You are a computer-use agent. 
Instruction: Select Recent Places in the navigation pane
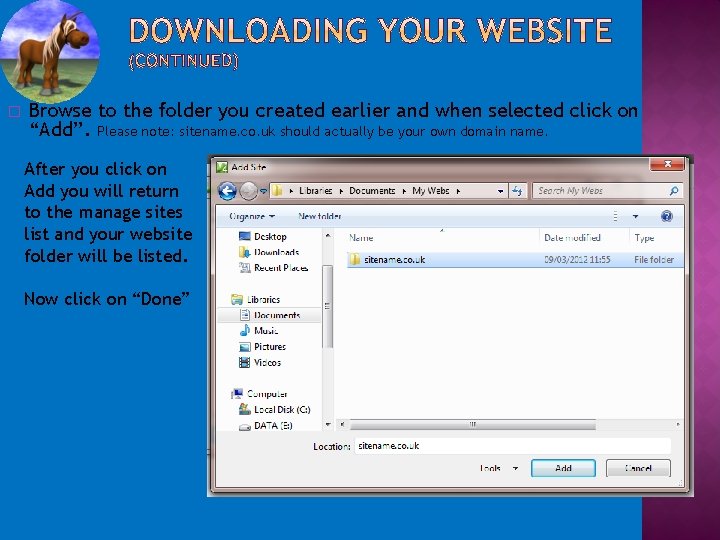coord(281,268)
